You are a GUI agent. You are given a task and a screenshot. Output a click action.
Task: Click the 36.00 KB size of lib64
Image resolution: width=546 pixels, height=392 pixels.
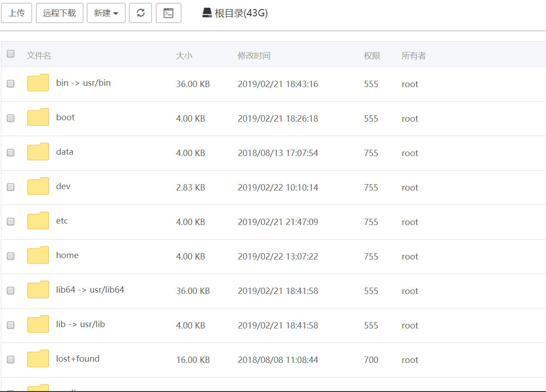click(x=193, y=291)
